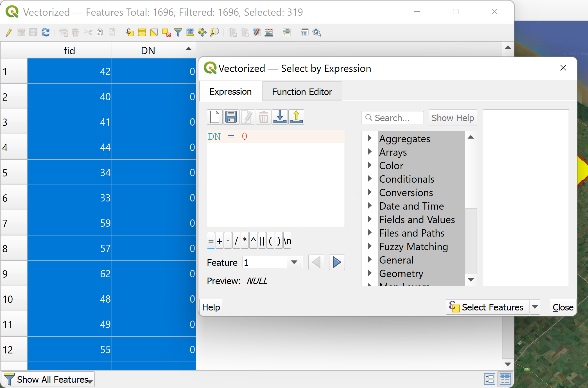Click the save expression floppy disk icon
Screen dimensions: 588x388
pos(231,117)
